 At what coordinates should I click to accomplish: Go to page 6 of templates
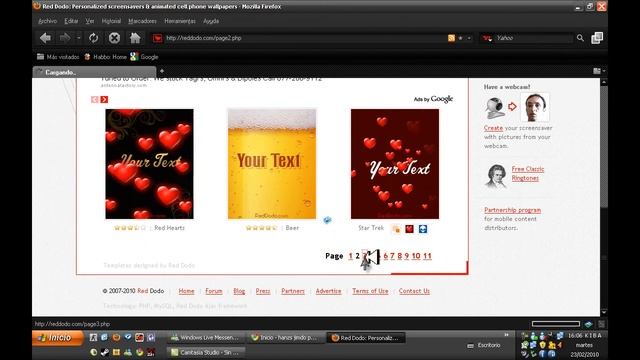(x=386, y=256)
